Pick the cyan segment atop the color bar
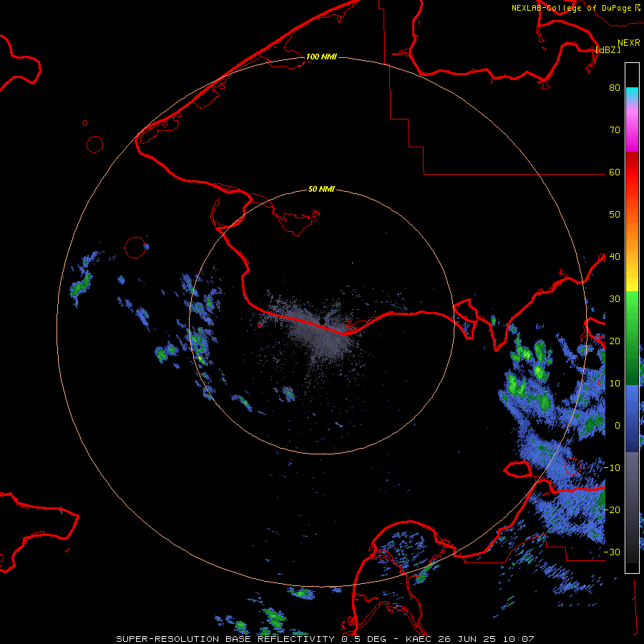 pyautogui.click(x=632, y=94)
